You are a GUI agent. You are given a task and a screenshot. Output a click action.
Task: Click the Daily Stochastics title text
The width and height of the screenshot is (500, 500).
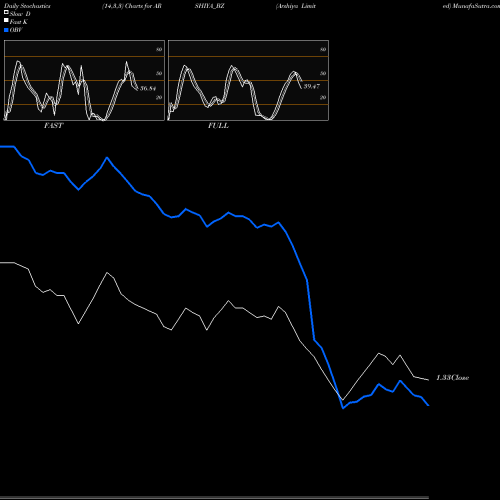click(x=27, y=6)
